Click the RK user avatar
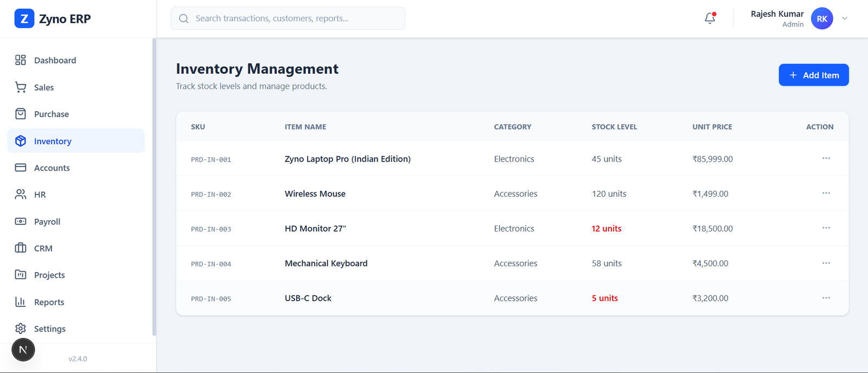 pos(822,18)
